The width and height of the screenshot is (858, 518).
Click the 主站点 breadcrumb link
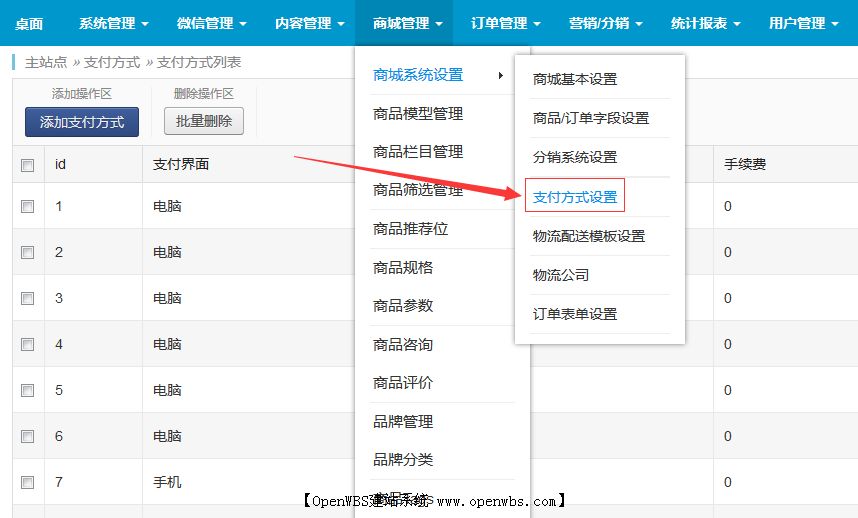46,62
